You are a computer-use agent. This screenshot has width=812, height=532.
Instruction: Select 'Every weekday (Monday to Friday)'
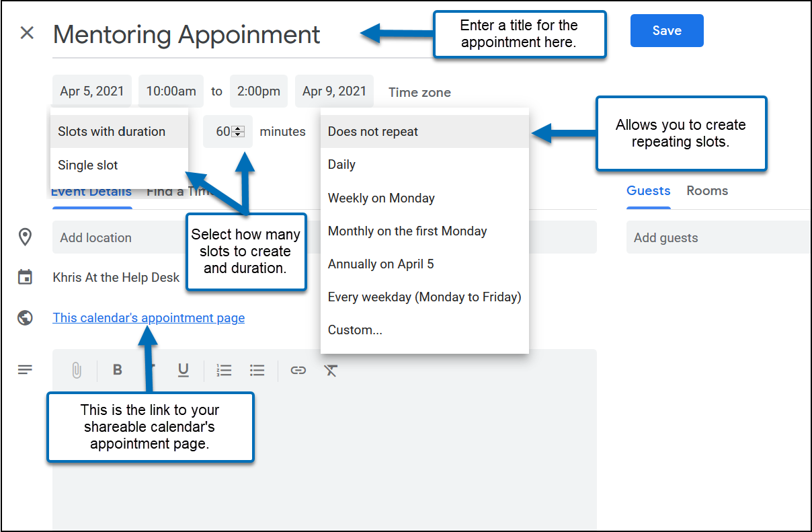click(x=424, y=297)
